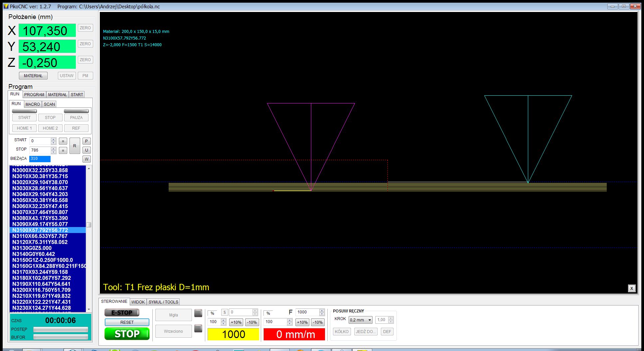Zero the X axis position

[85, 28]
